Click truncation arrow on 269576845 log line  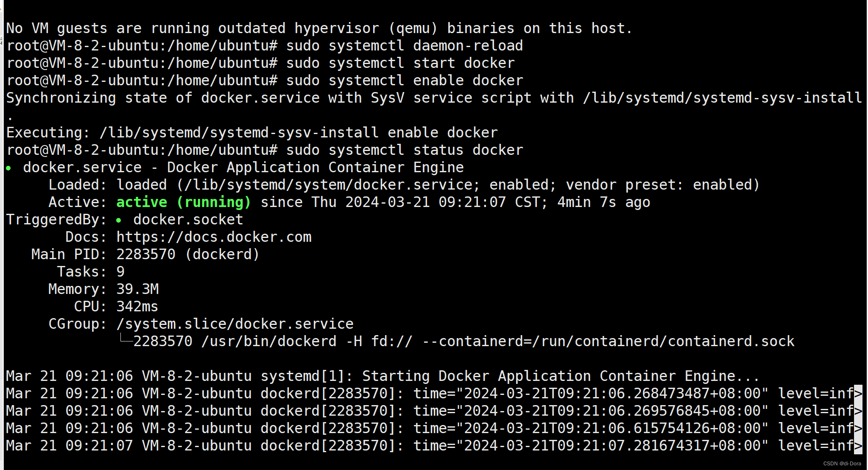(x=858, y=411)
